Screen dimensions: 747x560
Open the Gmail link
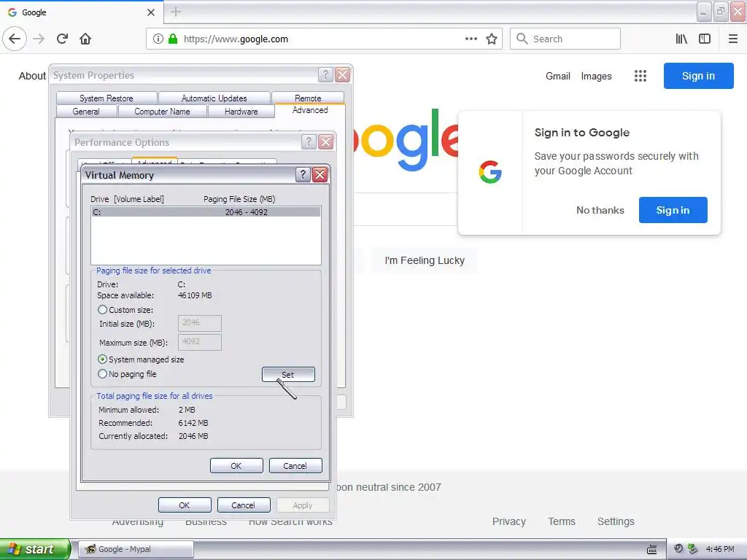pos(558,76)
